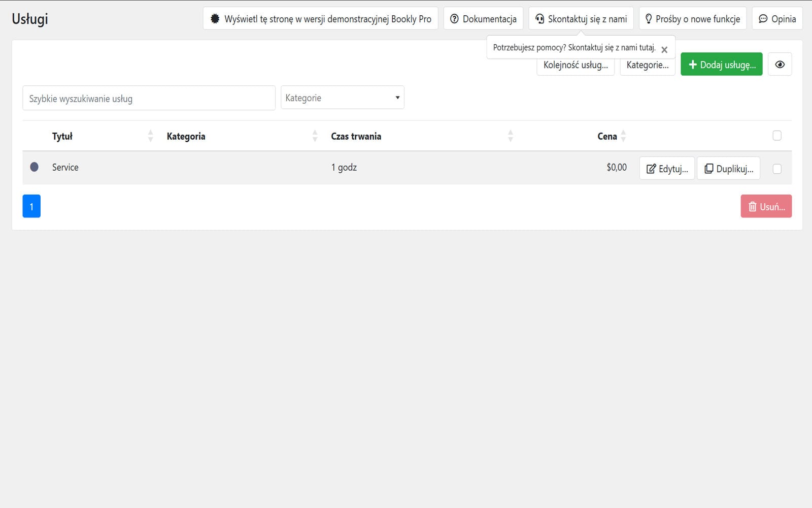Open the Kategorie management button
The height and width of the screenshot is (508, 812).
pyautogui.click(x=648, y=65)
